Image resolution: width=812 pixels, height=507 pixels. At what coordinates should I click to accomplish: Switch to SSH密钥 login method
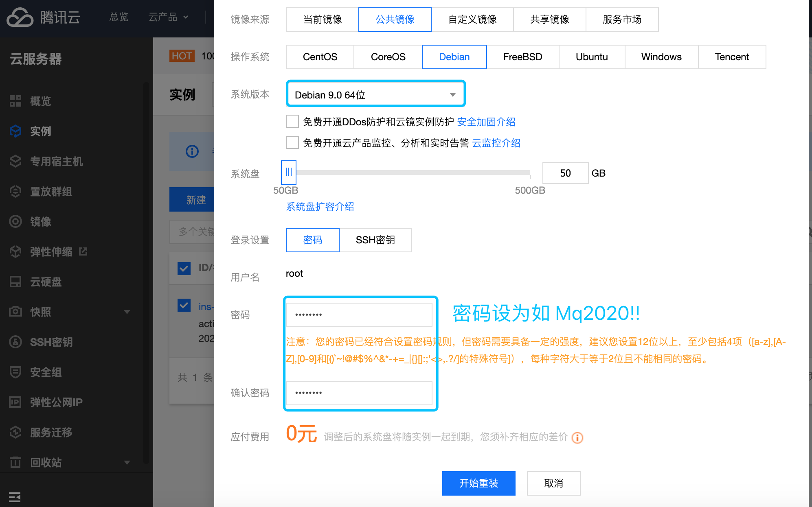click(x=375, y=240)
